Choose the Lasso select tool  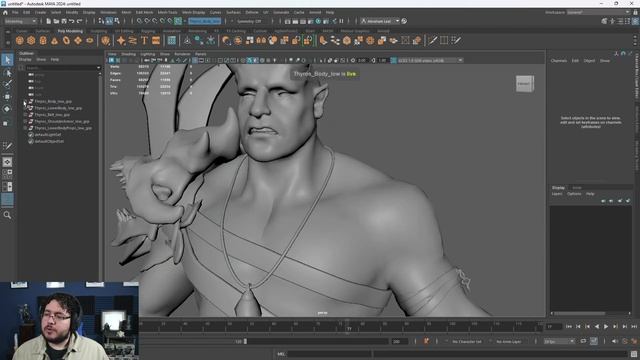(x=7, y=73)
